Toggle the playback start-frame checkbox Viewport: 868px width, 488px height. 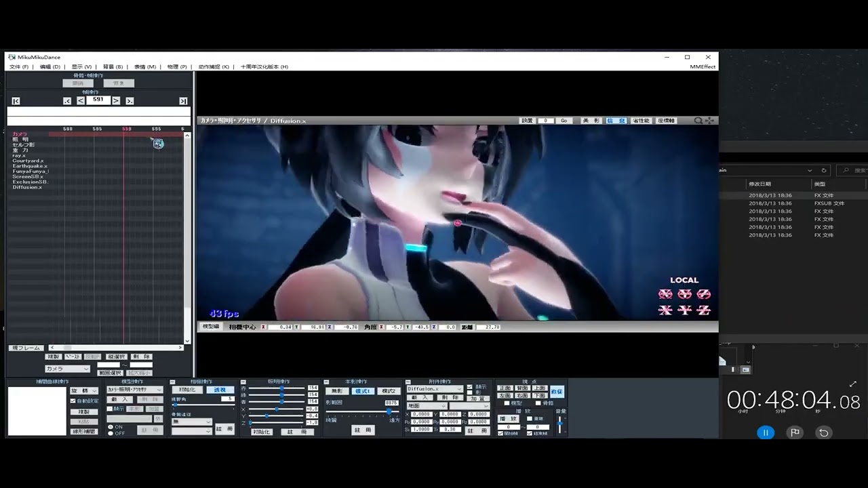(x=500, y=434)
